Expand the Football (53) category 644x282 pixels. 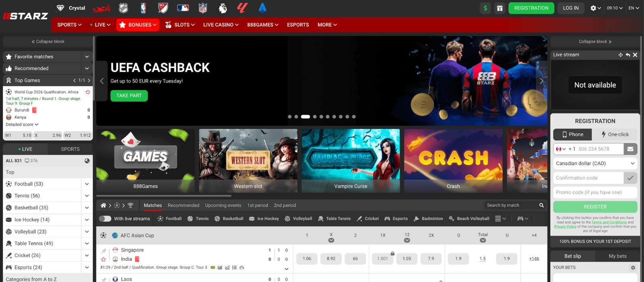87,184
